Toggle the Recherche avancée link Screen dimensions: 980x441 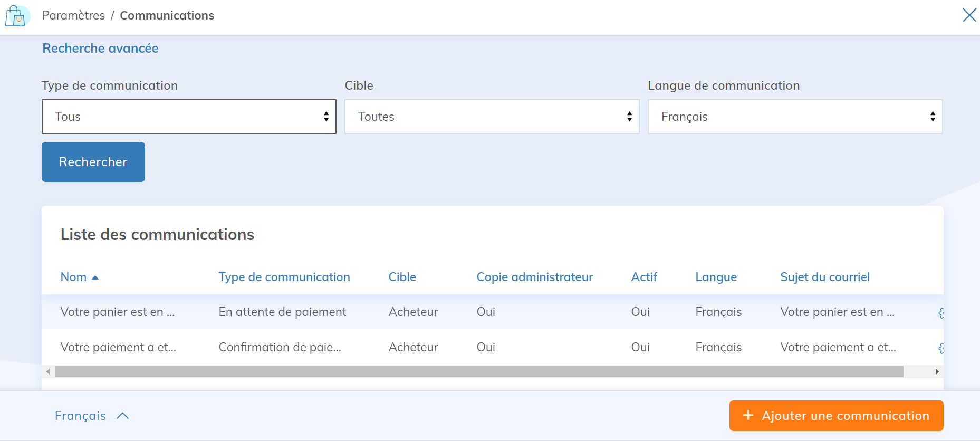tap(100, 49)
